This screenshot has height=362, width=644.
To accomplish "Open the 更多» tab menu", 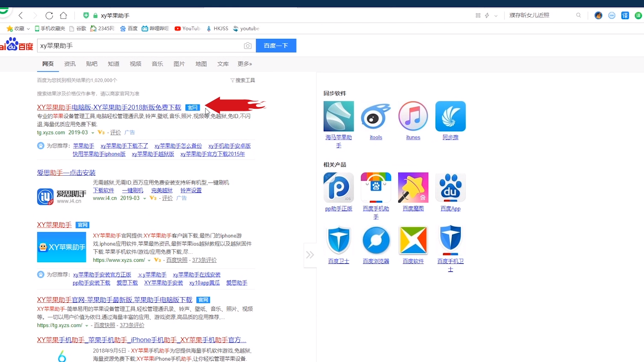I will click(245, 64).
